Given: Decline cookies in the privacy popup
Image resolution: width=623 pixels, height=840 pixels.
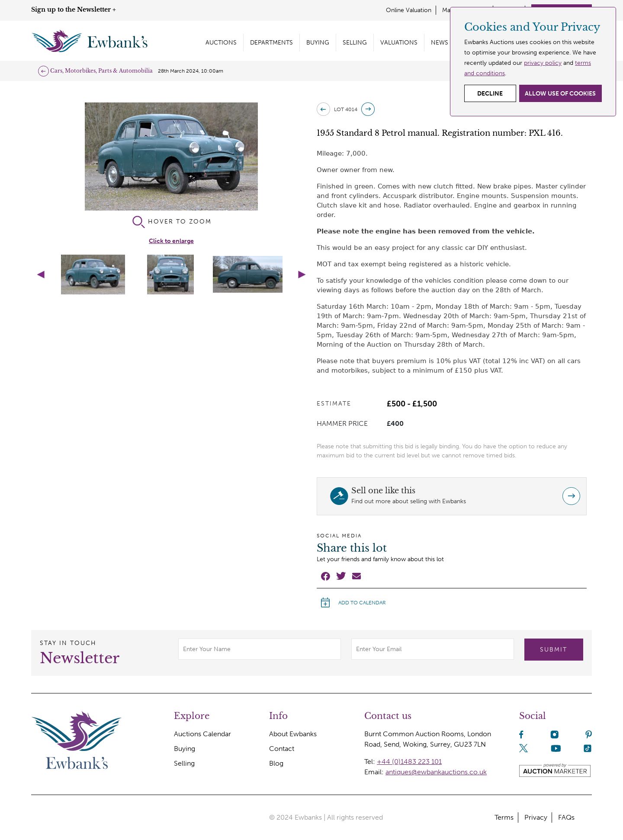Looking at the screenshot, I should pos(490,93).
